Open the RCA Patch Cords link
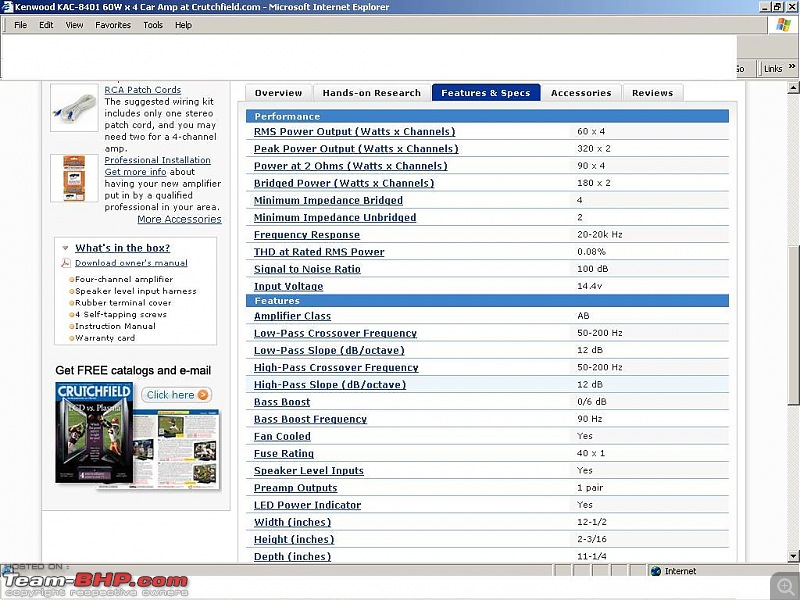Screen dimensions: 800x600 [143, 90]
